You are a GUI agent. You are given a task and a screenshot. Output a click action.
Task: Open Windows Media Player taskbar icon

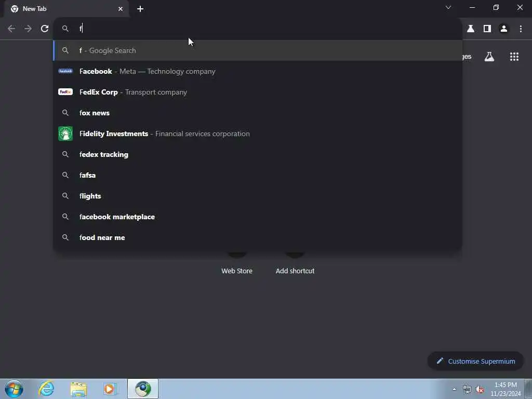[110, 389]
